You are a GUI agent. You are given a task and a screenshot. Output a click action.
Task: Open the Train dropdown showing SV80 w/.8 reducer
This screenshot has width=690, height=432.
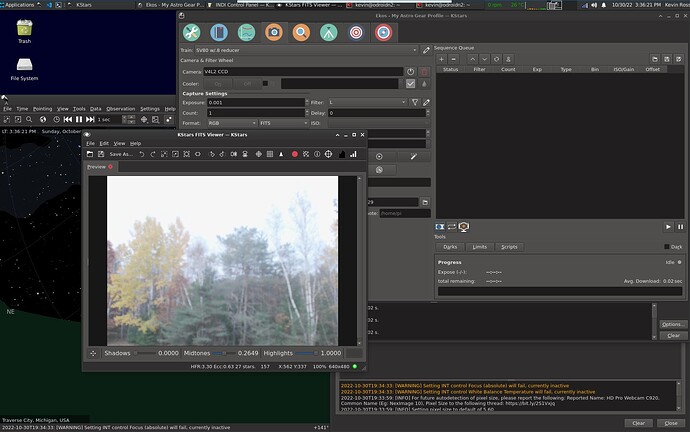(306, 50)
